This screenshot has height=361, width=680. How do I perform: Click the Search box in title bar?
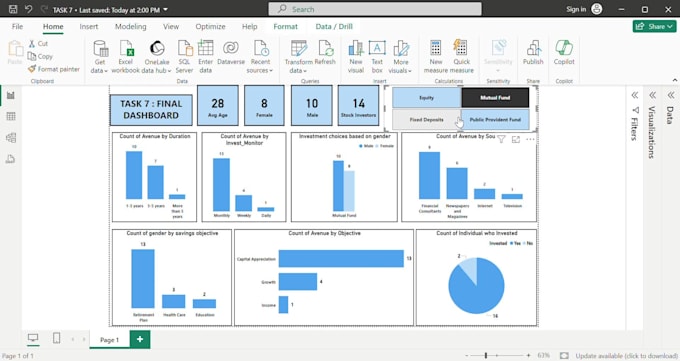[x=375, y=9]
